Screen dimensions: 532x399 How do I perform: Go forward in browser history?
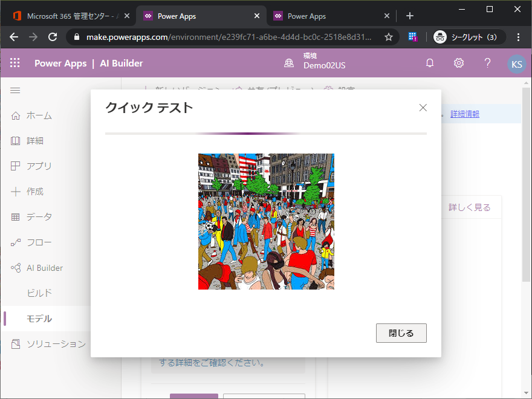point(33,37)
